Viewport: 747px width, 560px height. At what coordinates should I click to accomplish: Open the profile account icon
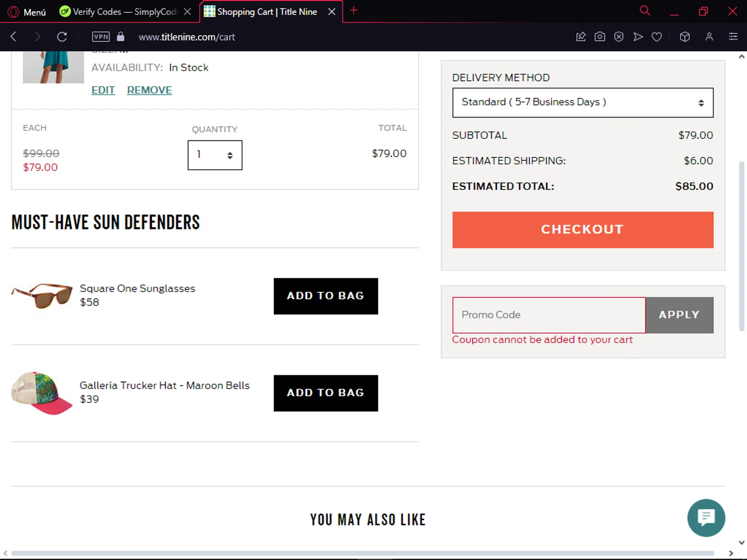pos(709,36)
